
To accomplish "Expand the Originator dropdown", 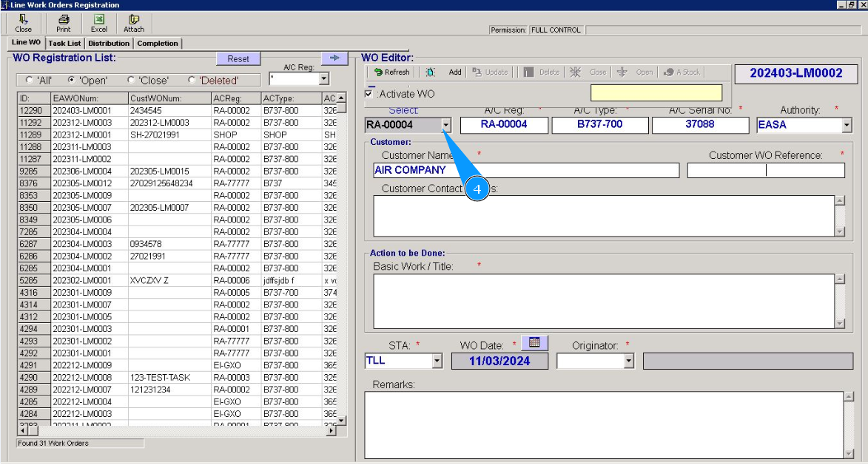I will [629, 362].
